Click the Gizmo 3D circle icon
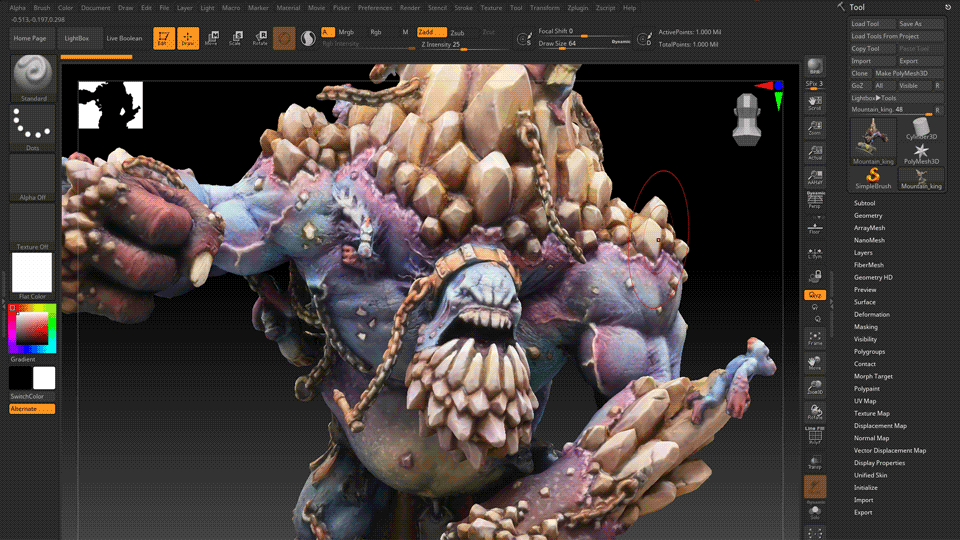Image resolution: width=960 pixels, height=540 pixels. pos(283,38)
